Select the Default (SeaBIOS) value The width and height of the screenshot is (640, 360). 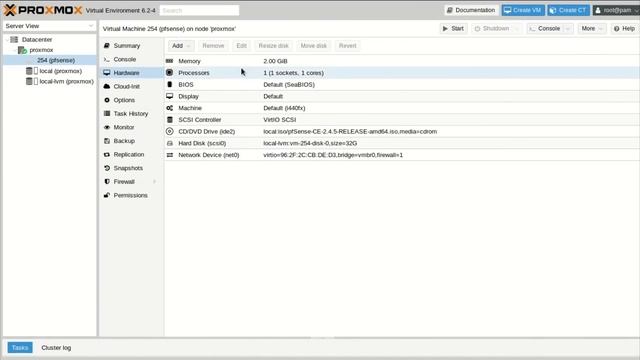coord(289,84)
